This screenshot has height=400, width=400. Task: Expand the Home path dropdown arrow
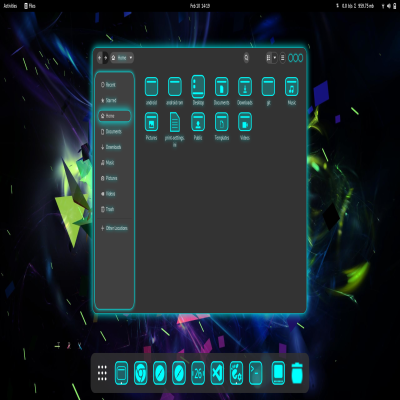coord(131,58)
